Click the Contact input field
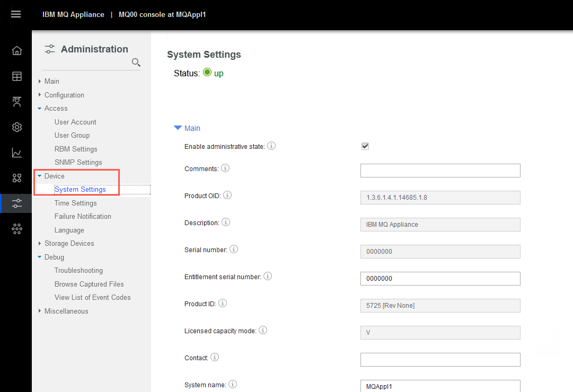This screenshot has width=573, height=392. coord(440,360)
